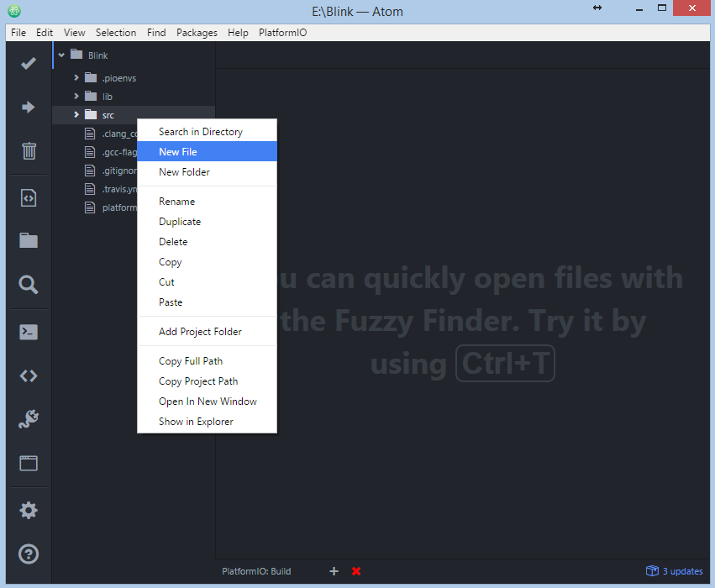The width and height of the screenshot is (715, 588).
Task: Click the PlatformIO Build checkmark icon
Action: pyautogui.click(x=29, y=63)
